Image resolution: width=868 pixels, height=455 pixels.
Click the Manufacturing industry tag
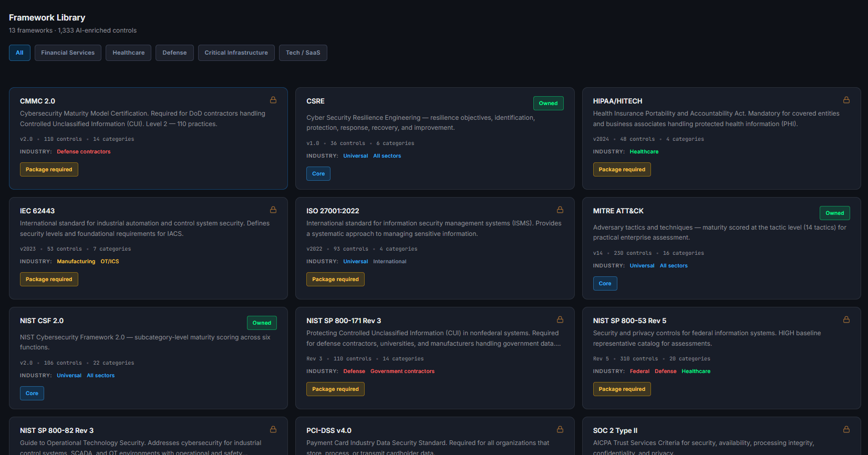point(76,261)
